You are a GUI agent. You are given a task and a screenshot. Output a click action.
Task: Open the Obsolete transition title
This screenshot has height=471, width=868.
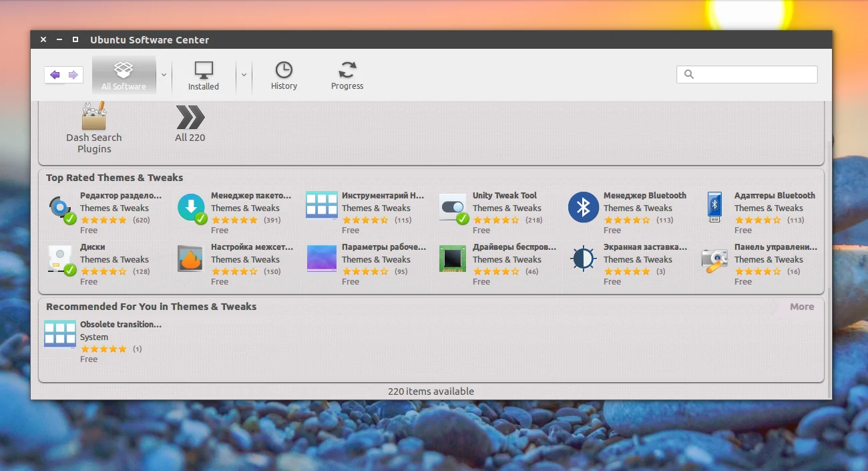click(121, 325)
